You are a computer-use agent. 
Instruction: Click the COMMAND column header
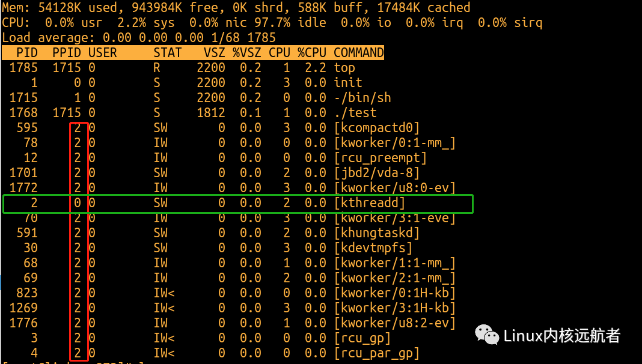[358, 53]
